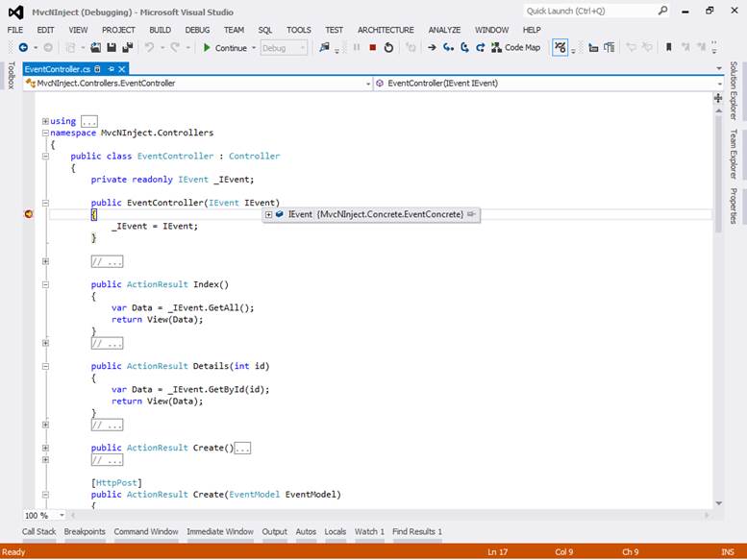Open the FILE menu
This screenshot has height=560, width=747.
(15, 30)
